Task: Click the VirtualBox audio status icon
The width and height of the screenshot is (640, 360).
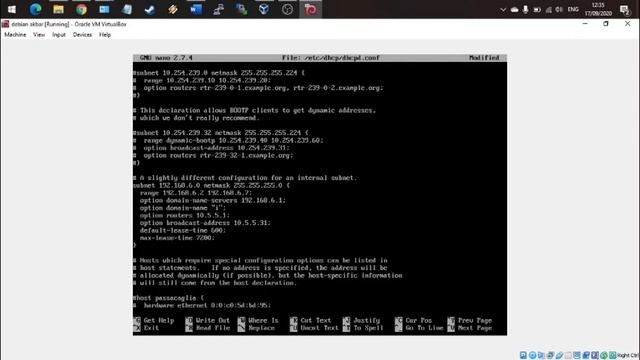Action: (x=541, y=355)
